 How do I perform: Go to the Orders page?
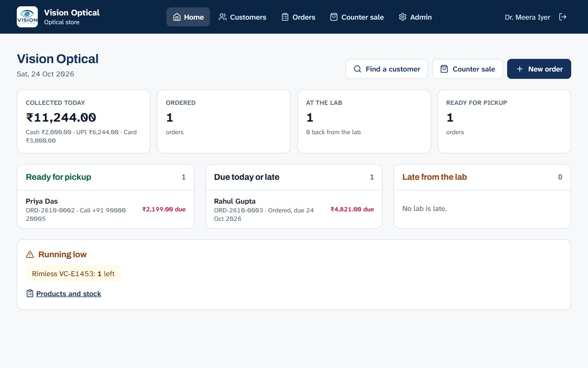pyautogui.click(x=298, y=17)
